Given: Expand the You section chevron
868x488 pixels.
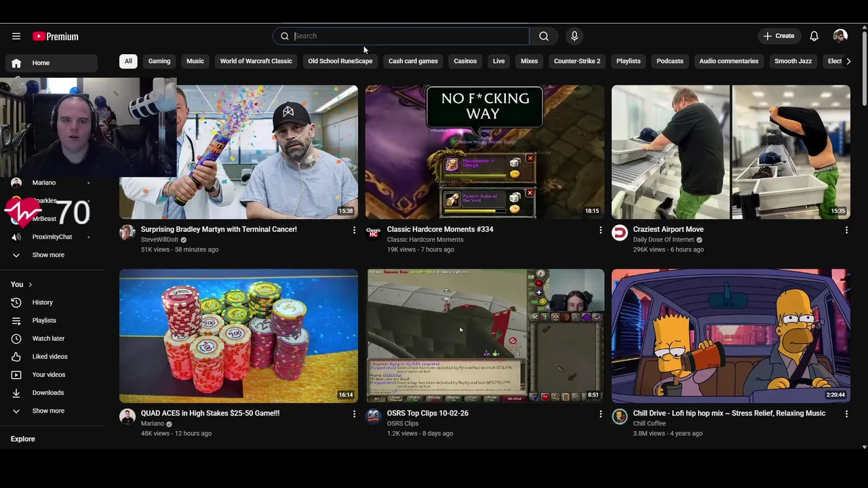Looking at the screenshot, I should pos(30,285).
